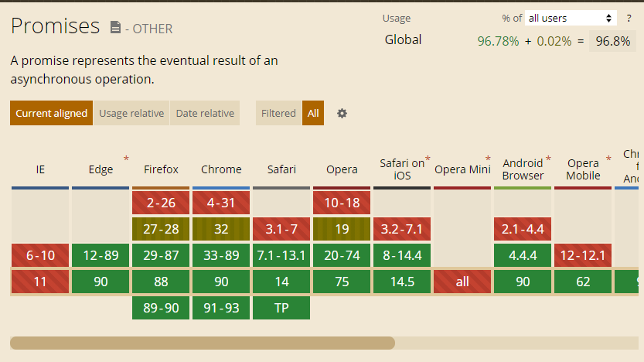Select the All browsers toggle
This screenshot has height=362, width=644.
coord(313,113)
